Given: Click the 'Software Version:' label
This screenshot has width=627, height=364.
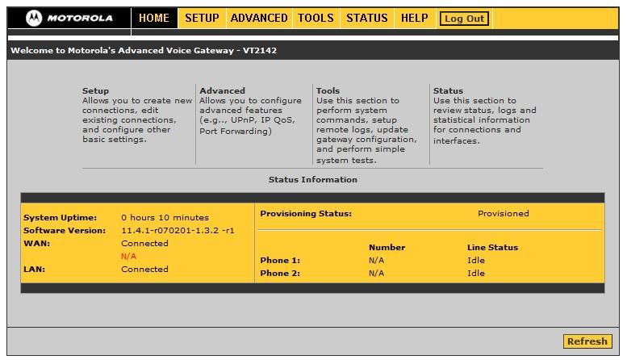Looking at the screenshot, I should pyautogui.click(x=65, y=230).
